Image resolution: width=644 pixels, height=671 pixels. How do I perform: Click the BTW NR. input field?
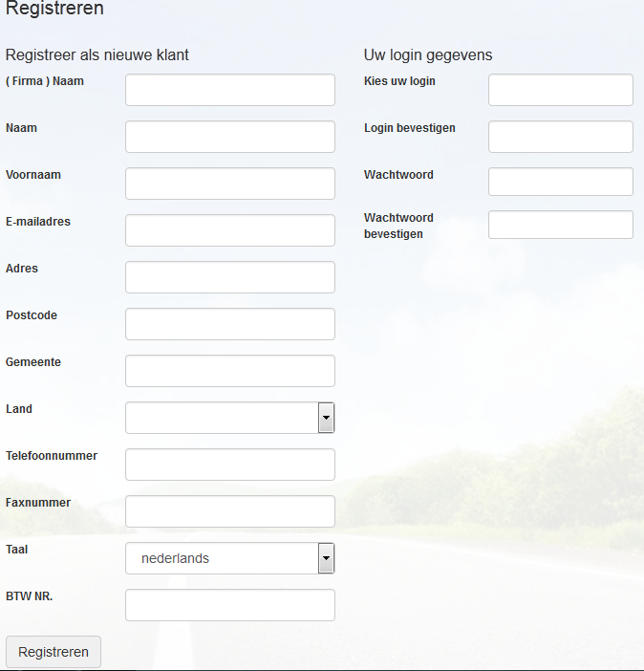pos(229,605)
